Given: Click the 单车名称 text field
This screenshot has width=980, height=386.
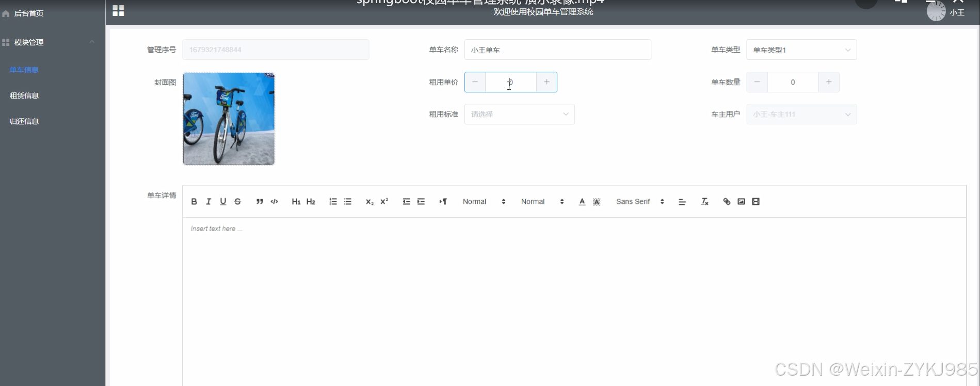Looking at the screenshot, I should click(x=557, y=50).
